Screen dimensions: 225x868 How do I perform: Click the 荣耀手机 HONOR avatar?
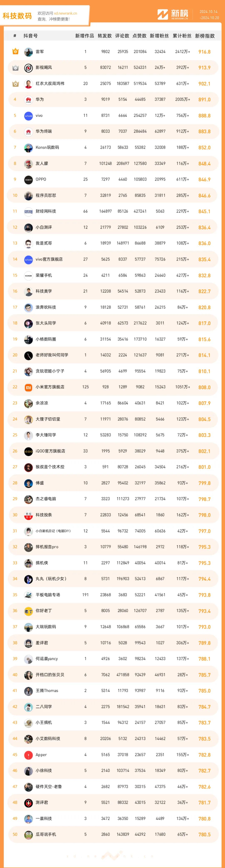(x=28, y=275)
